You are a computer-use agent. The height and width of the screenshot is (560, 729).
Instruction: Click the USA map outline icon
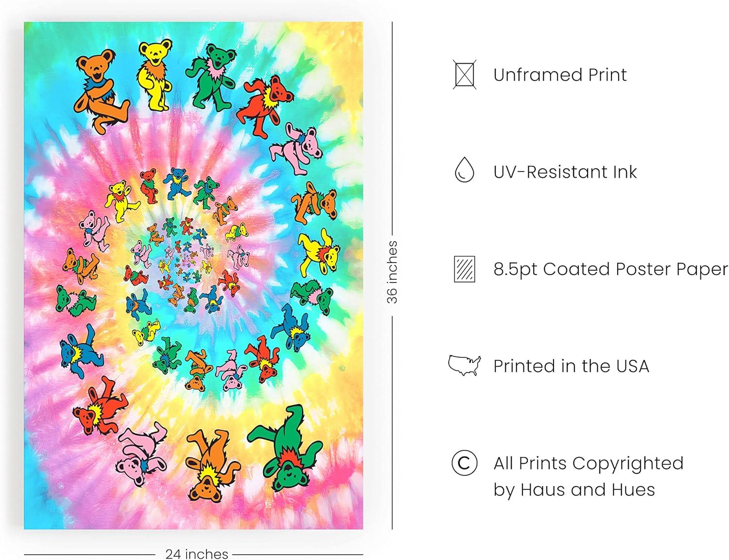(x=464, y=365)
